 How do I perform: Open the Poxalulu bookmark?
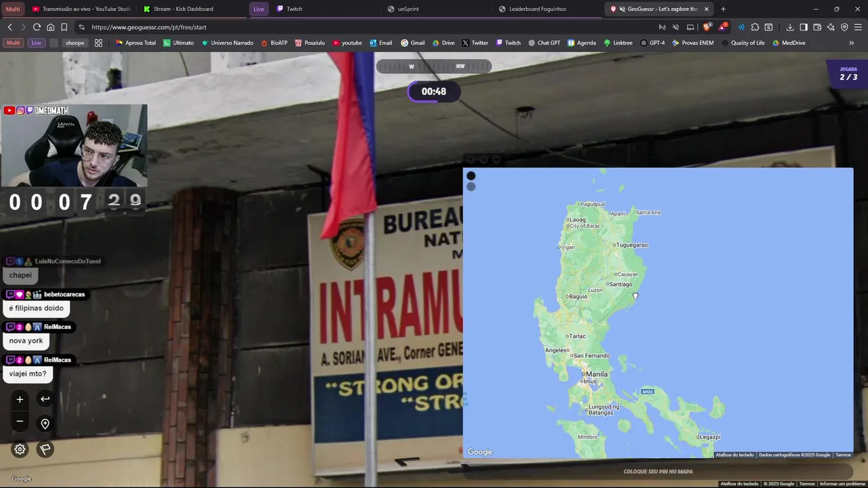310,43
